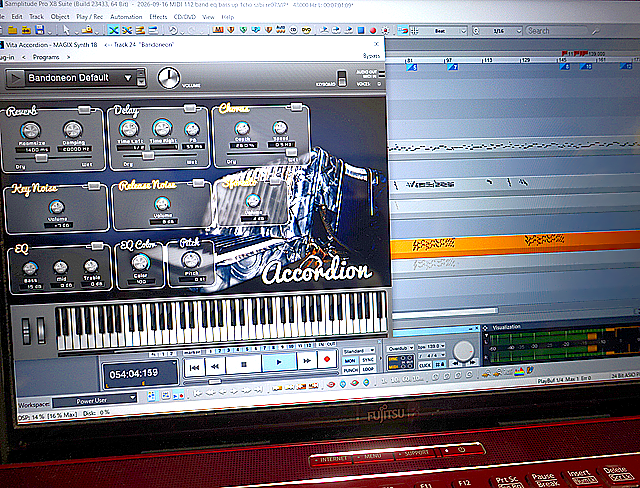The width and height of the screenshot is (640, 488).
Task: Click the search magnifier icon beside the Search field
Action: coord(596,31)
